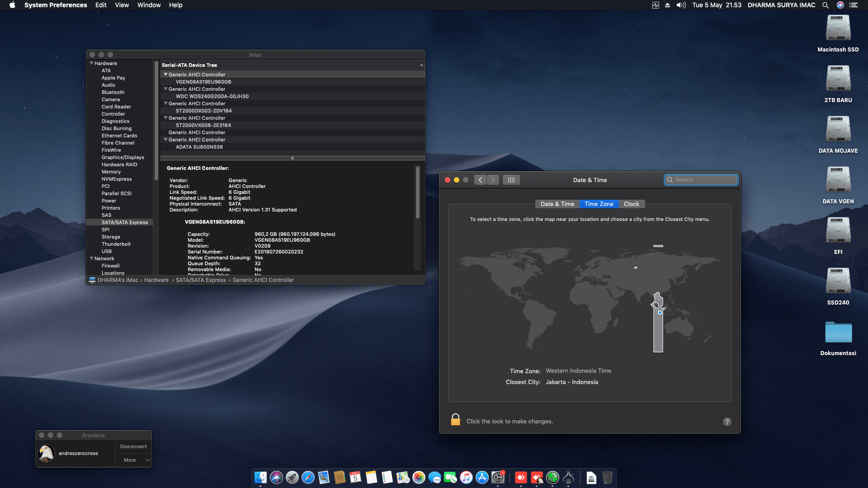868x488 pixels.
Task: Open the 2TB BARU drive icon
Action: 838,79
